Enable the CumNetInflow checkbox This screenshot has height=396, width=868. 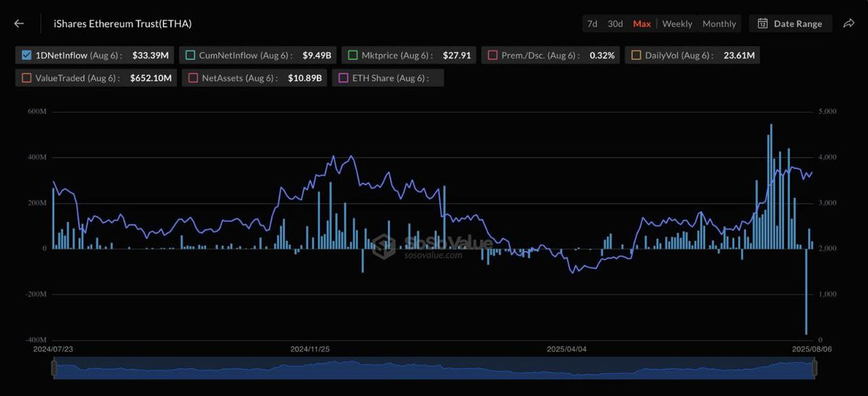pos(190,55)
